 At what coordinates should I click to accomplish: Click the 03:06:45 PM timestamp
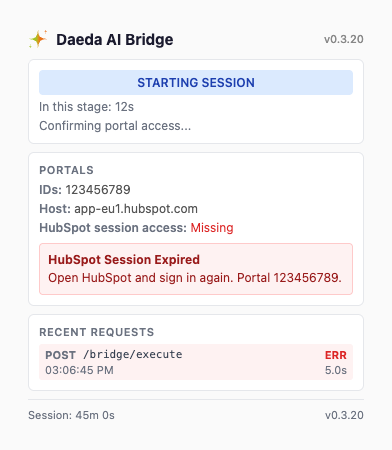pyautogui.click(x=79, y=370)
